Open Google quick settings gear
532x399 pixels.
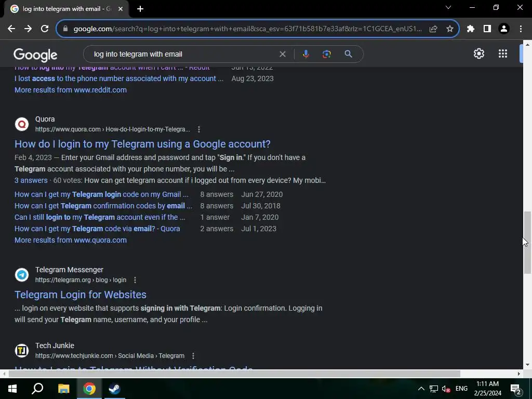[478, 54]
